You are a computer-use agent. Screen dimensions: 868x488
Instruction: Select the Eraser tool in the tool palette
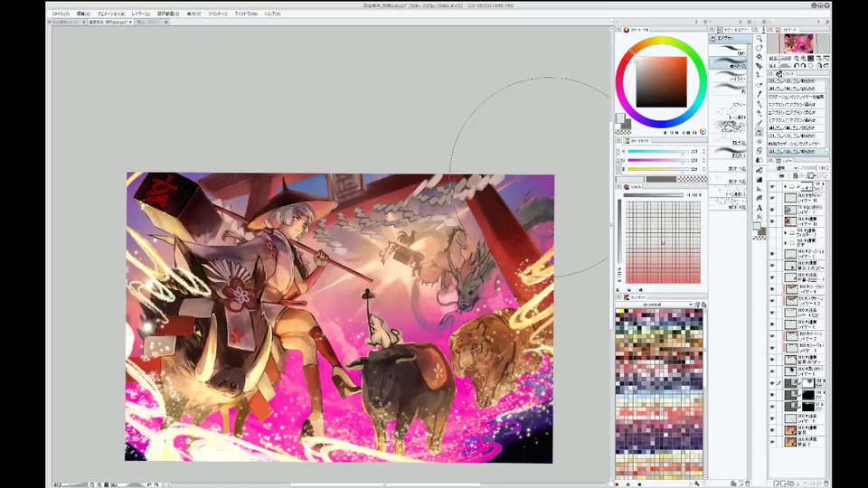(759, 151)
